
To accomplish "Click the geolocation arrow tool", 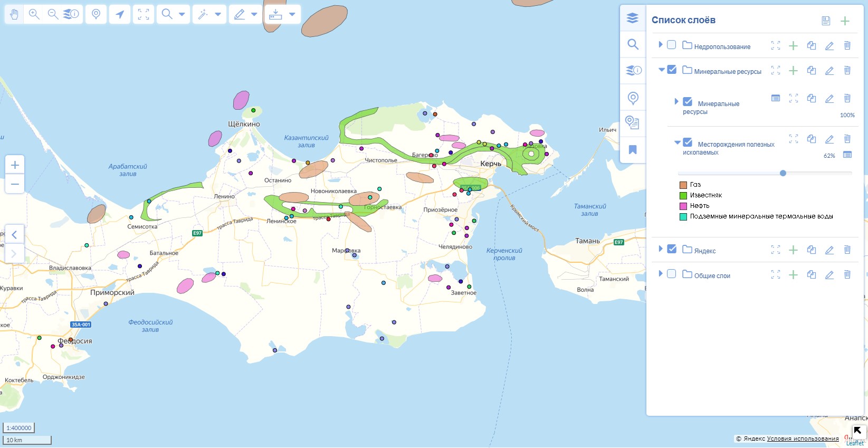I will click(x=120, y=14).
